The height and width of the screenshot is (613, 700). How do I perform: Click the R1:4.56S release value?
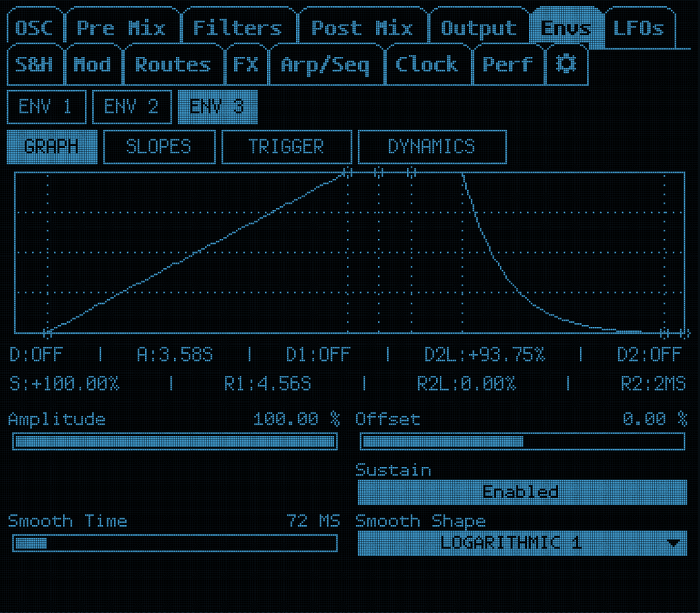tap(268, 384)
